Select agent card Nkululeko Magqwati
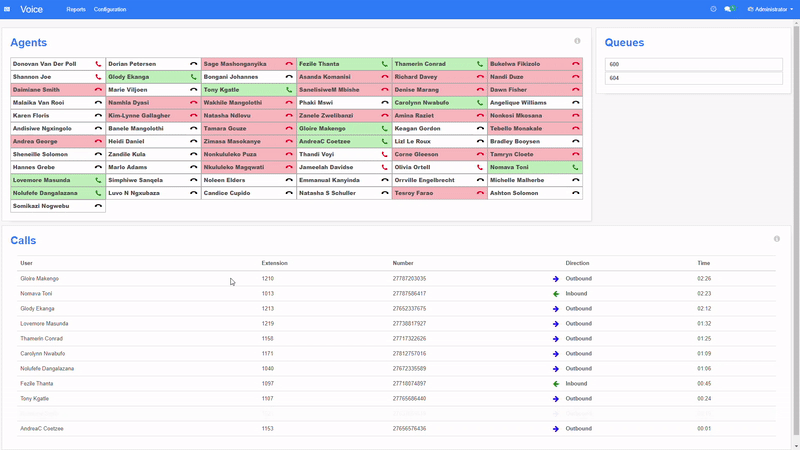This screenshot has height=450, width=800. [248, 167]
